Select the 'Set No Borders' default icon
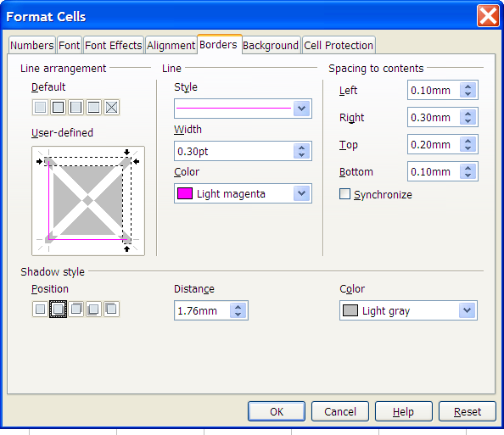The height and width of the screenshot is (435, 504). point(40,108)
